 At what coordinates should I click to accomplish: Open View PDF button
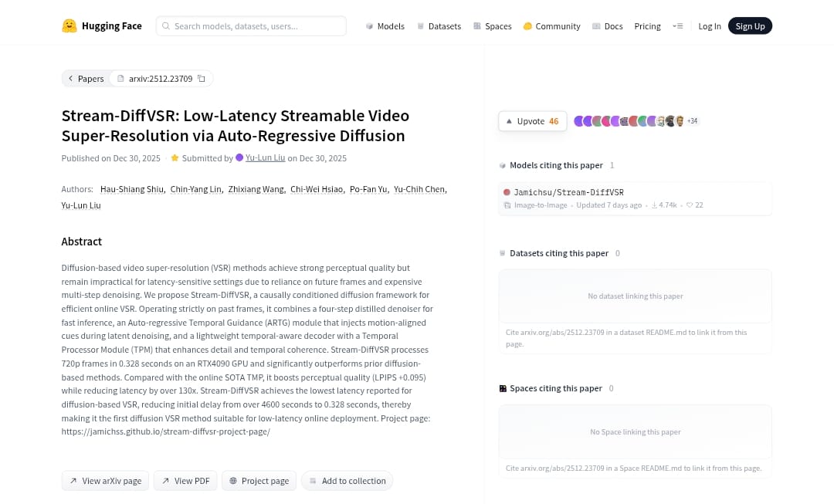[185, 481]
